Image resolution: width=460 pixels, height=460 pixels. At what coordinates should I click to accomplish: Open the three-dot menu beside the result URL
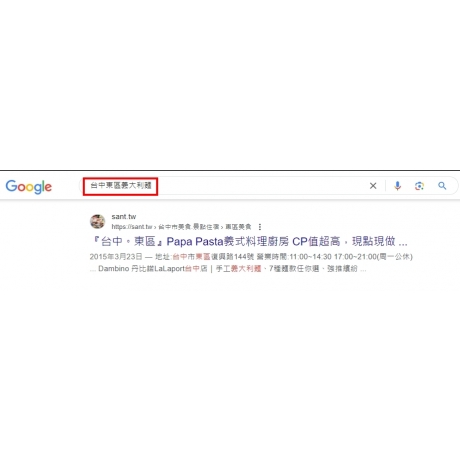tap(260, 227)
